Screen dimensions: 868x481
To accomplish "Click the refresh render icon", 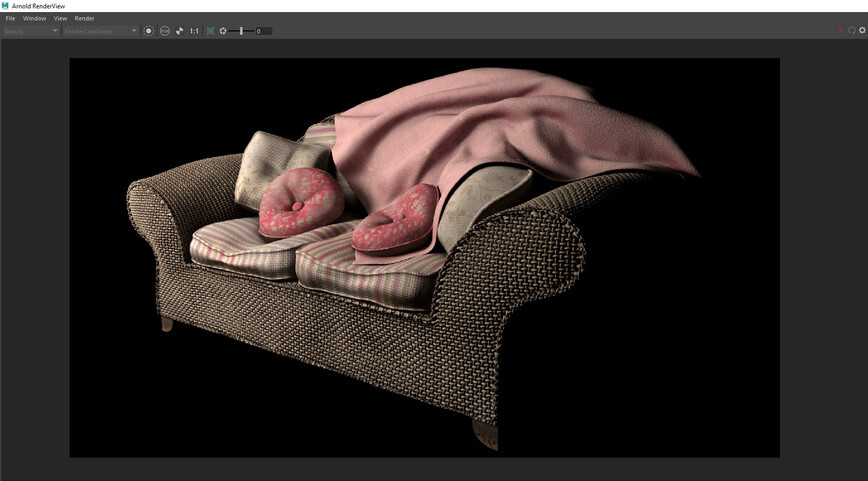I will pyautogui.click(x=852, y=30).
